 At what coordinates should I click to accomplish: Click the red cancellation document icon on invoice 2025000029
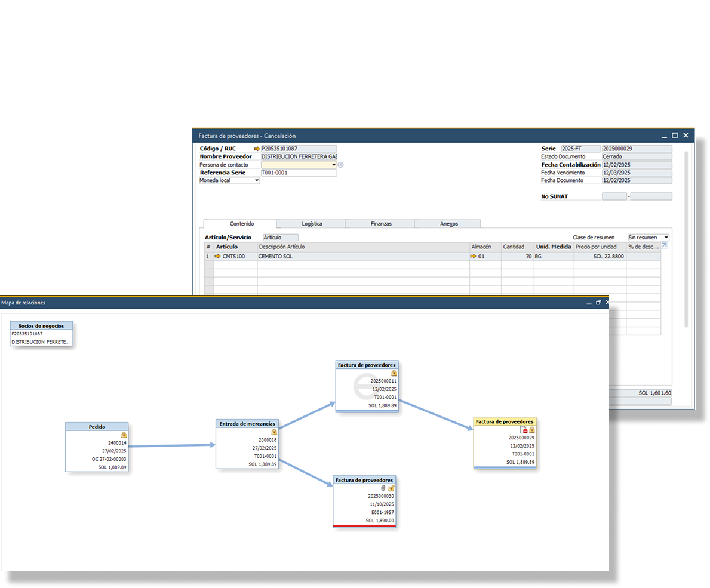[524, 430]
